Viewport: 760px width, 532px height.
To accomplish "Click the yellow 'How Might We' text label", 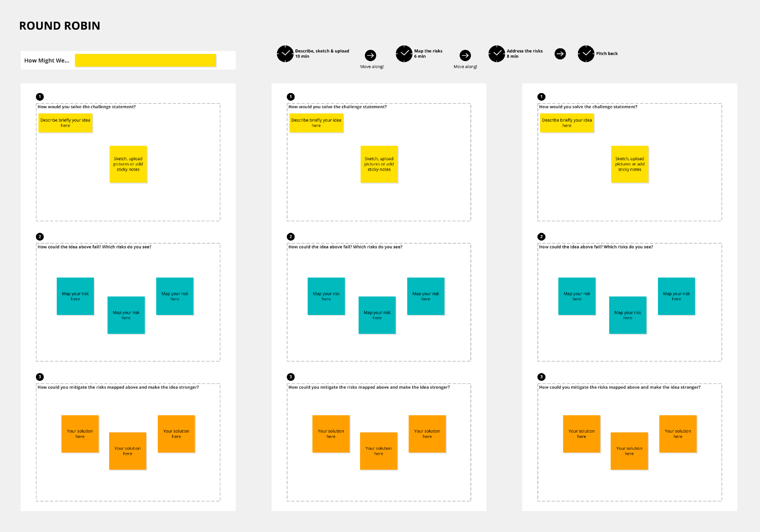I will pos(147,60).
